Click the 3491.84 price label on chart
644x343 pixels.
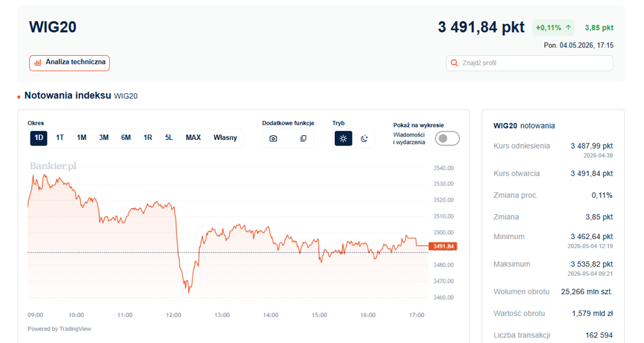click(x=442, y=247)
